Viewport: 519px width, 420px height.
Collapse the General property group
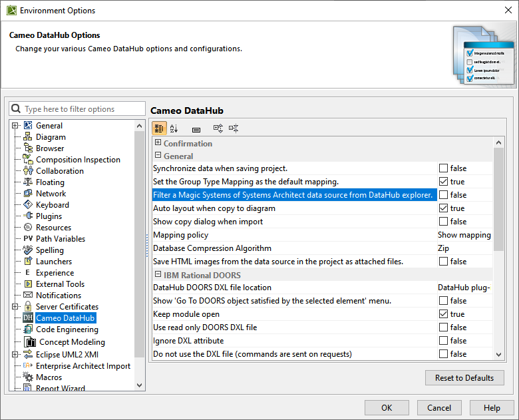click(158, 155)
